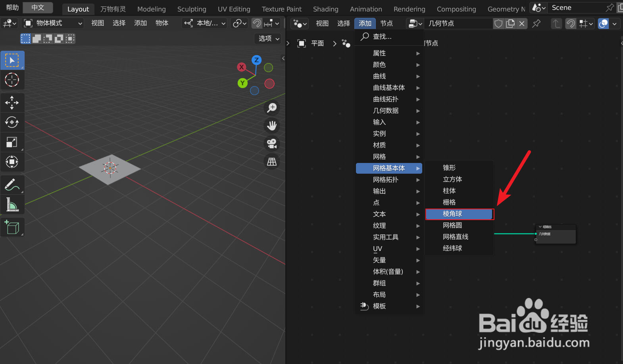Select the Measure ruler tool
623x364 pixels.
[12, 205]
